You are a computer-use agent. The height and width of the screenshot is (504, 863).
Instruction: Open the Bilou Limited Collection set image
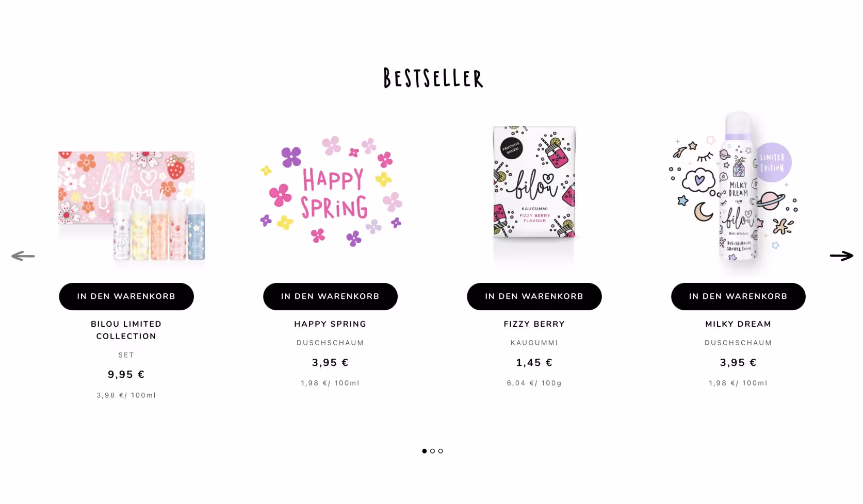click(132, 205)
